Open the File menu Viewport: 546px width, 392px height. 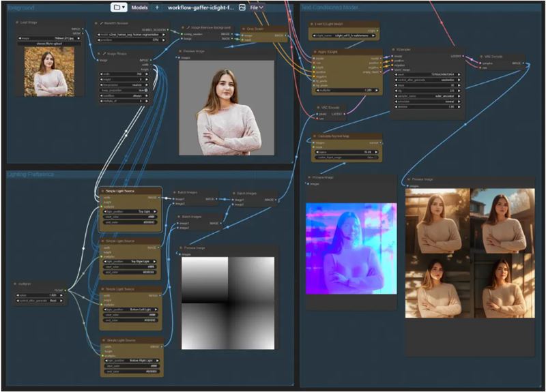click(x=257, y=7)
